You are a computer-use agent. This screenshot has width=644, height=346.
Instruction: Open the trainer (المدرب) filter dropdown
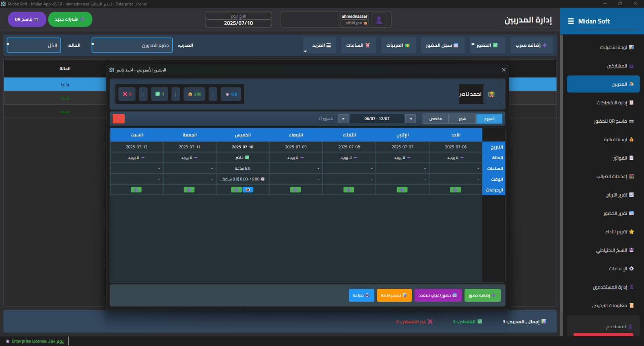click(132, 45)
